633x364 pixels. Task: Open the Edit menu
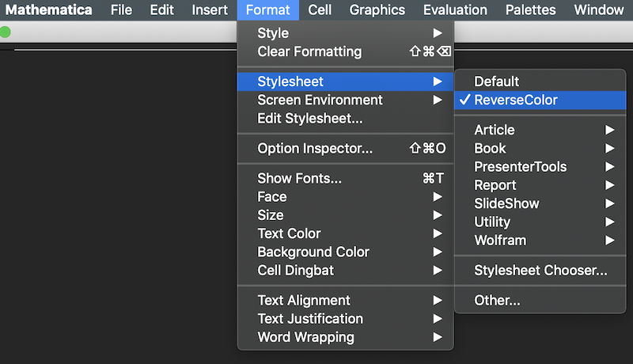[x=161, y=9]
